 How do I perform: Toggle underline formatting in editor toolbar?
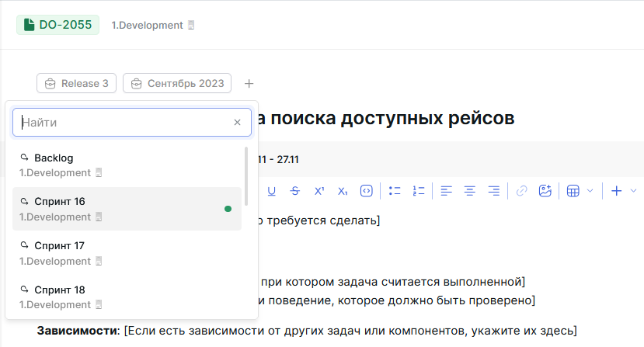[x=272, y=190]
